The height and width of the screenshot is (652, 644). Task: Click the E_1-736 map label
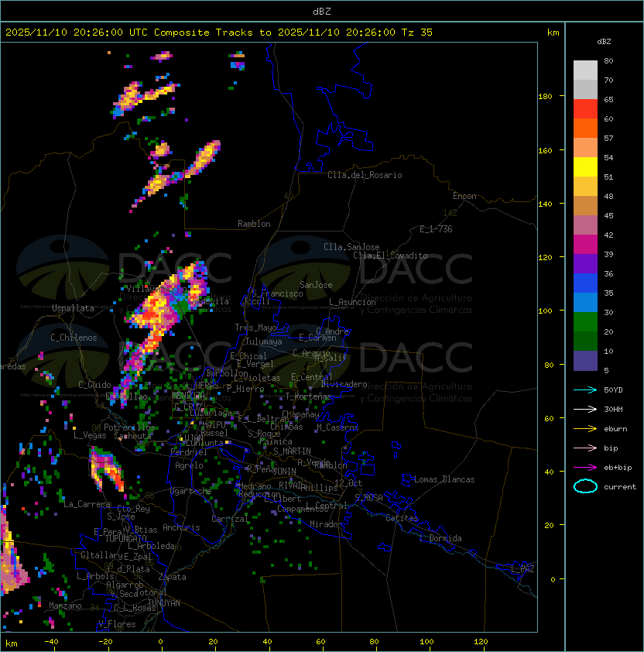pos(436,229)
